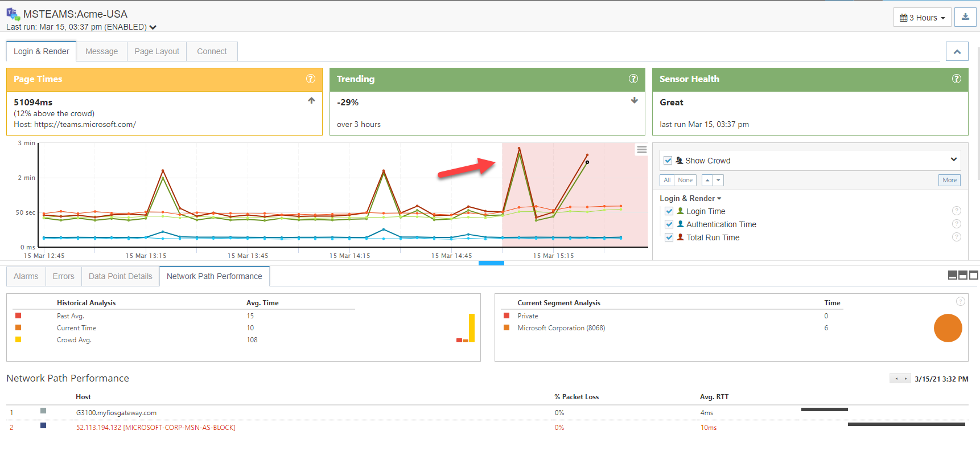980x459 pixels.
Task: Open the Errors tab
Action: [64, 276]
